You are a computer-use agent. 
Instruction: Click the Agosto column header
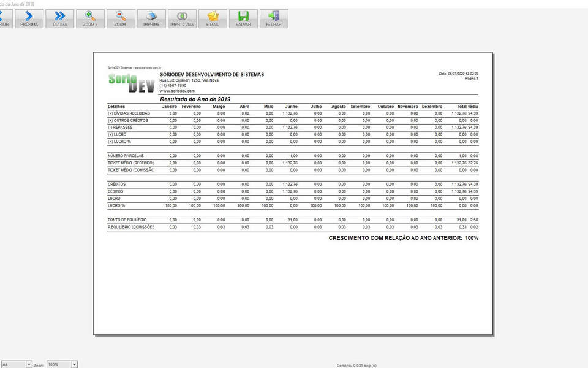point(339,107)
